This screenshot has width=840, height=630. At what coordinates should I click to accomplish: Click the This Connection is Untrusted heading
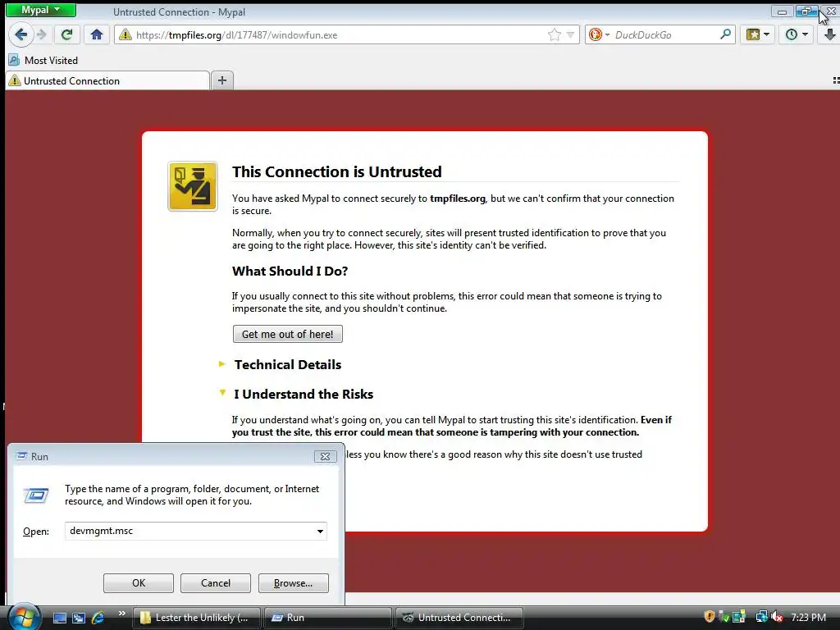[337, 171]
